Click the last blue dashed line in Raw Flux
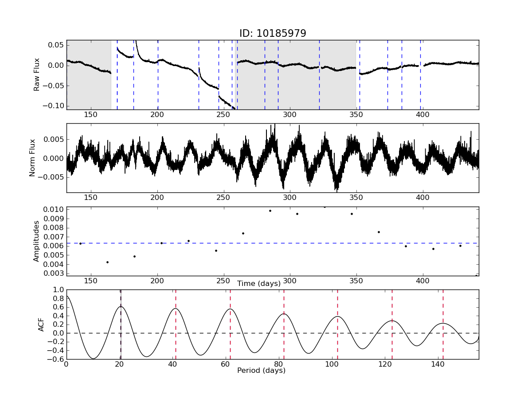Viewport: 532px width, 399px height. point(420,89)
